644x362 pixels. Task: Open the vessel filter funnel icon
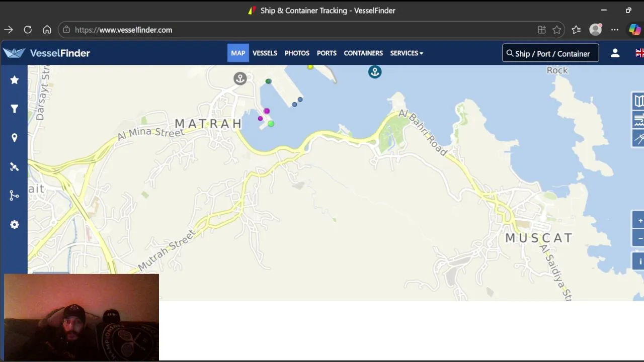pyautogui.click(x=15, y=109)
